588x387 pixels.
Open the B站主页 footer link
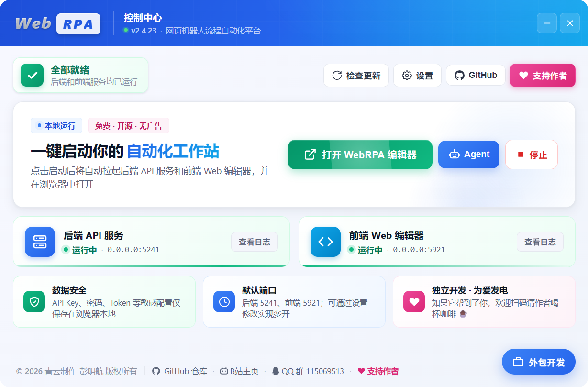[239, 371]
